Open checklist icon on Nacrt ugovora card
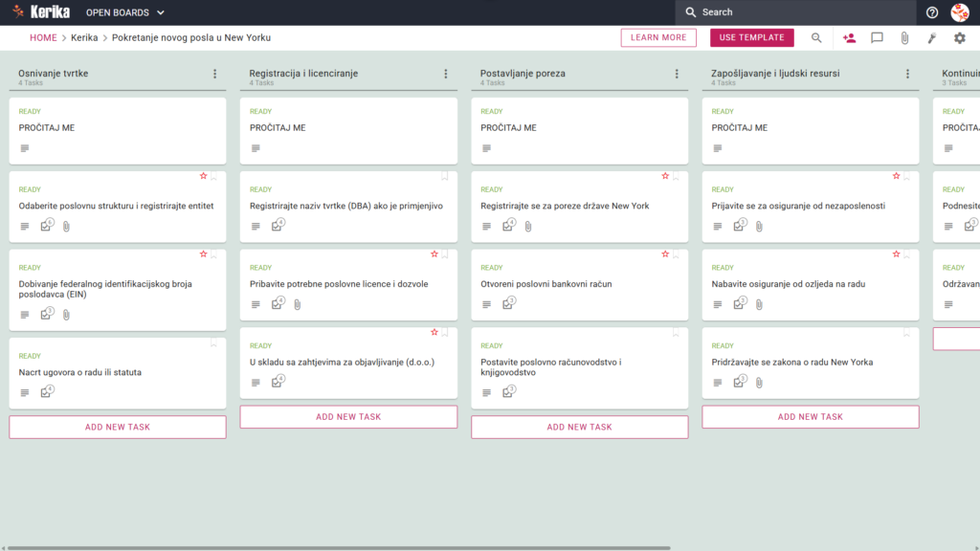The image size is (980, 551). point(47,391)
